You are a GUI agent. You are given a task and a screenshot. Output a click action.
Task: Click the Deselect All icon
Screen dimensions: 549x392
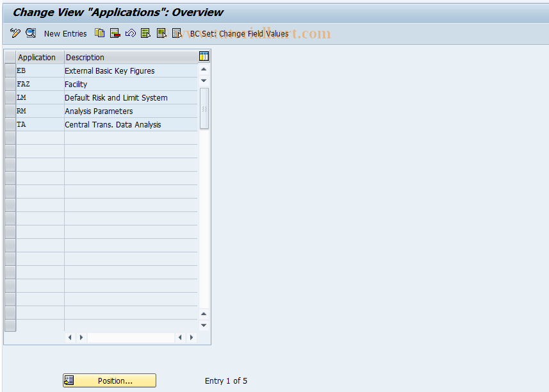pyautogui.click(x=177, y=33)
